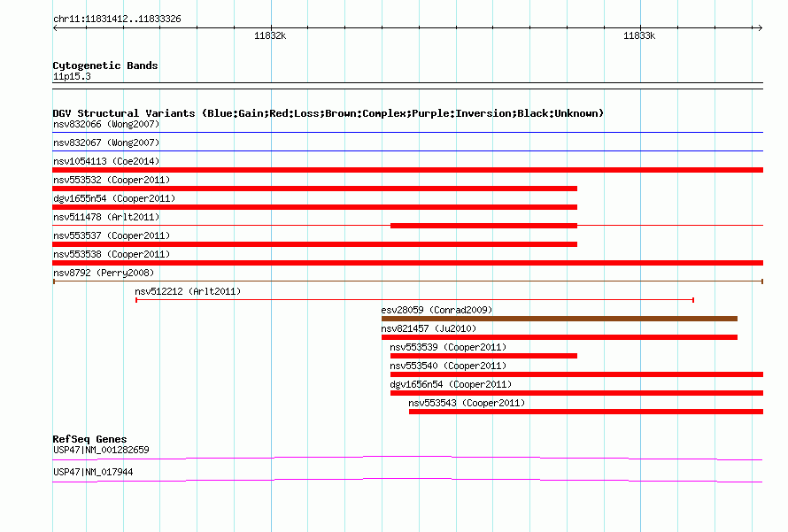Click the esv28059 (Conrad2009) label
Viewport: 788px width, 532px height.
436,310
